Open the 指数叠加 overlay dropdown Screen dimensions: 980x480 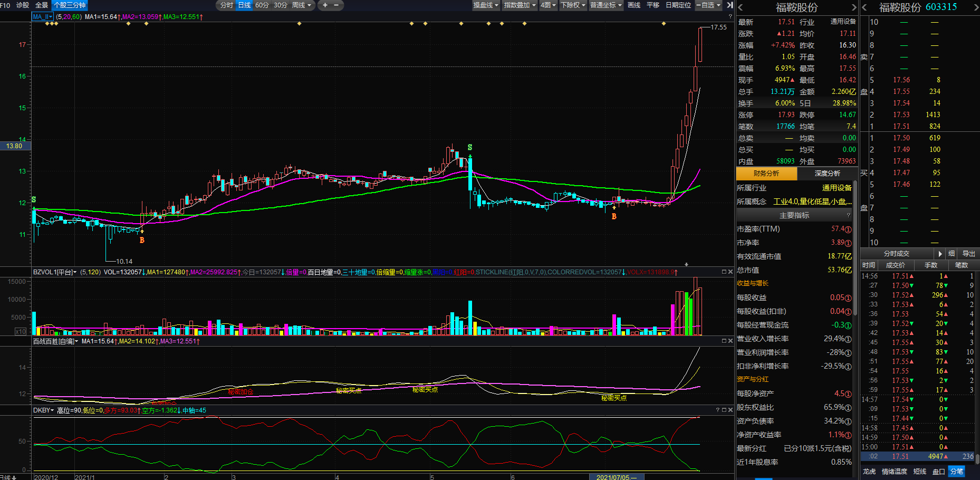(520, 5)
